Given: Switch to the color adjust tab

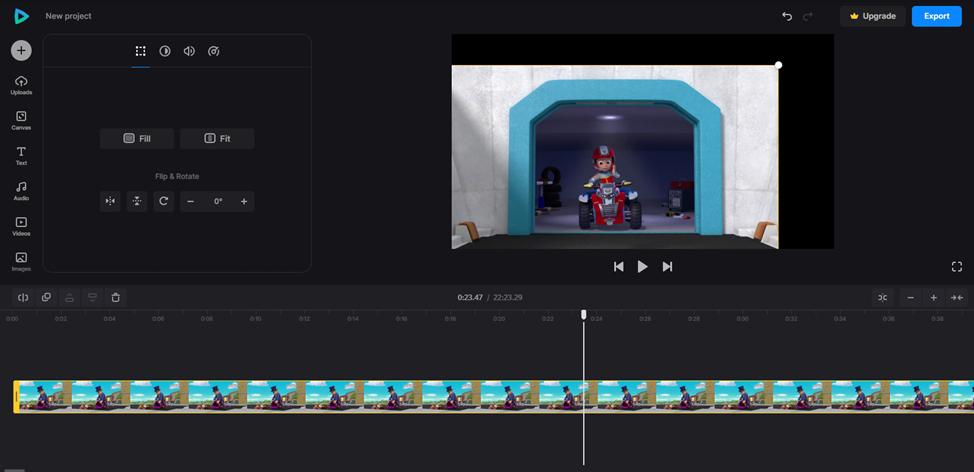Looking at the screenshot, I should click(x=165, y=51).
